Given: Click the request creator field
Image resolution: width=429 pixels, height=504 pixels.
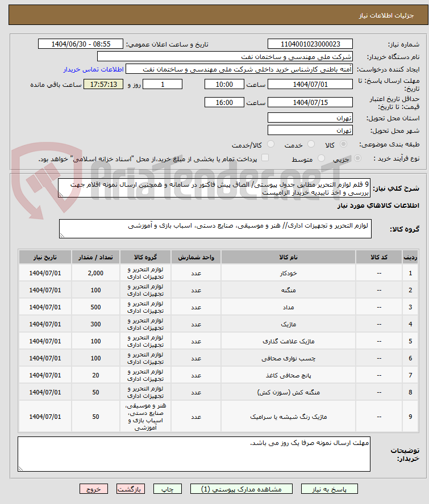Looking at the screenshot, I should pos(239,69).
